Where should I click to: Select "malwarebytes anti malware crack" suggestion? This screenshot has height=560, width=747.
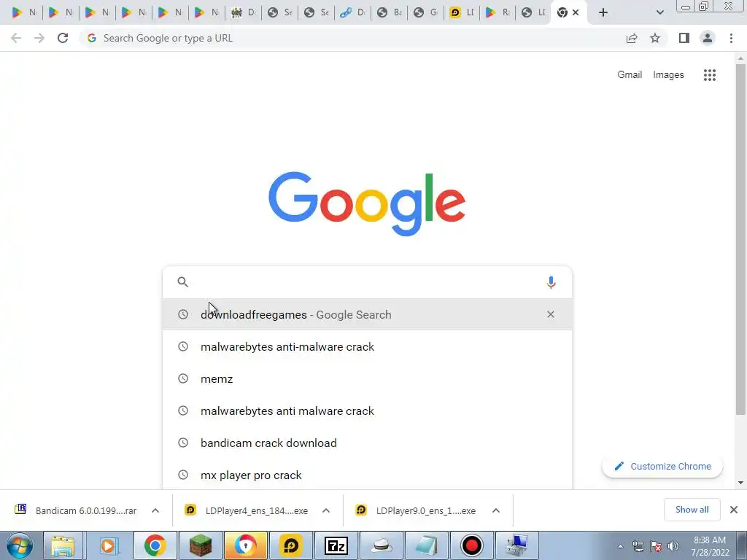point(367,411)
